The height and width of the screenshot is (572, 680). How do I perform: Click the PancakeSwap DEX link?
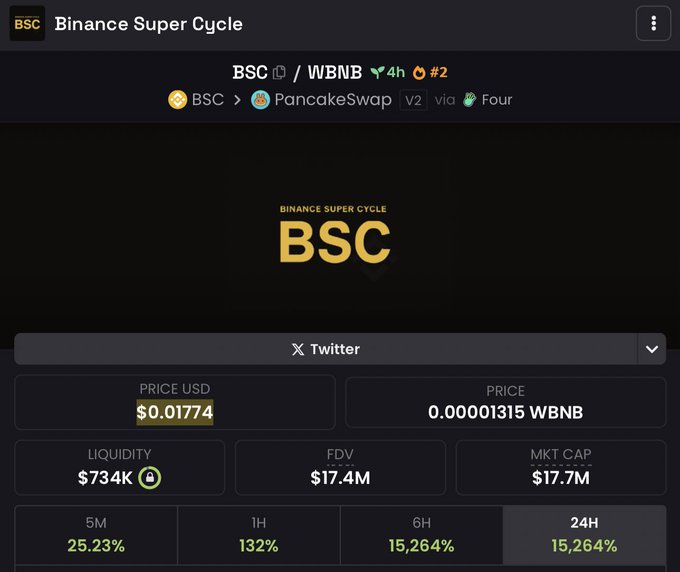333,100
